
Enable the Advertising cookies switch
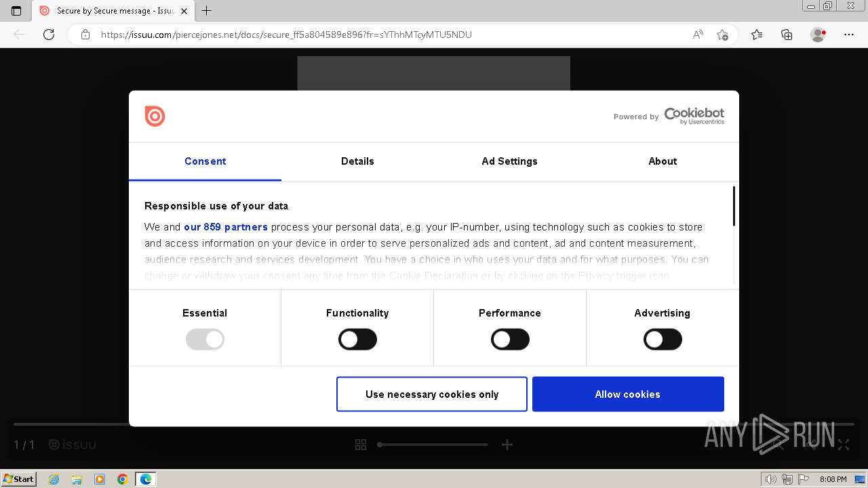coord(663,340)
